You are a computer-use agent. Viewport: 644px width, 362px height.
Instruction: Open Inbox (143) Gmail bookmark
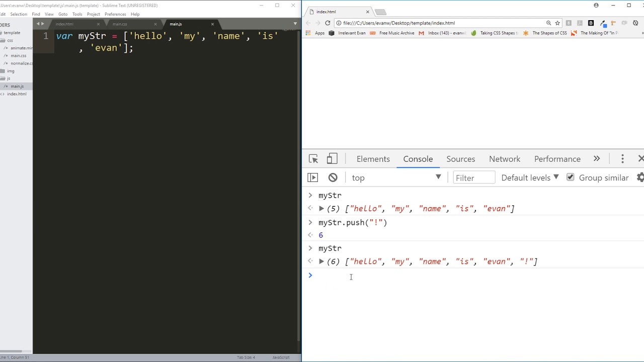443,33
